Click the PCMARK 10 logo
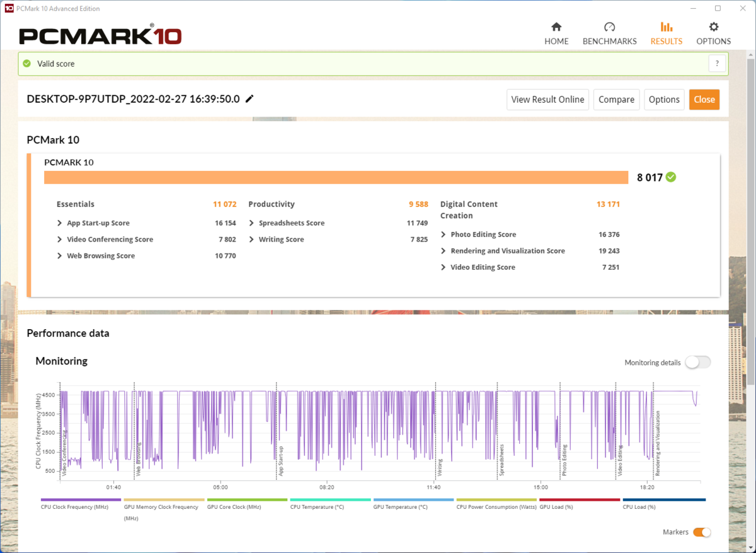This screenshot has width=756, height=553. click(x=101, y=35)
